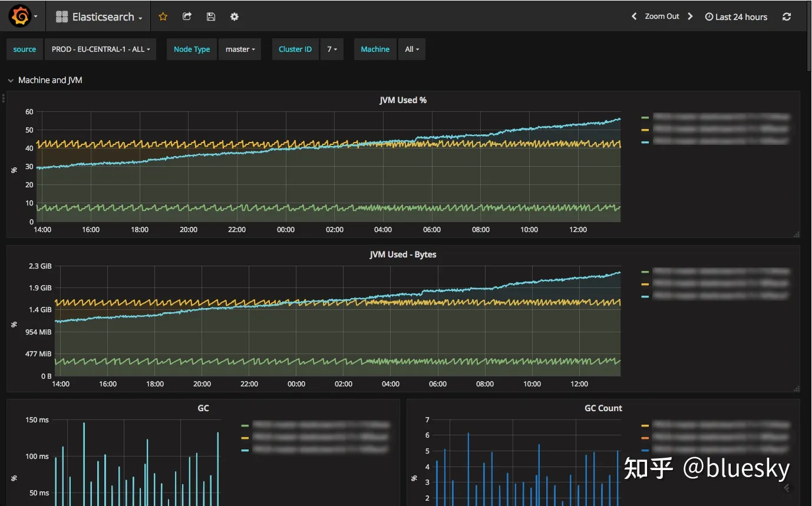Open the Node Type master dropdown
This screenshot has height=506, width=812.
240,49
